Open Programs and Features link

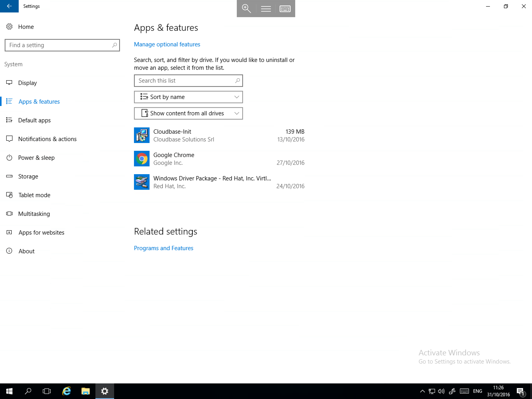(164, 248)
